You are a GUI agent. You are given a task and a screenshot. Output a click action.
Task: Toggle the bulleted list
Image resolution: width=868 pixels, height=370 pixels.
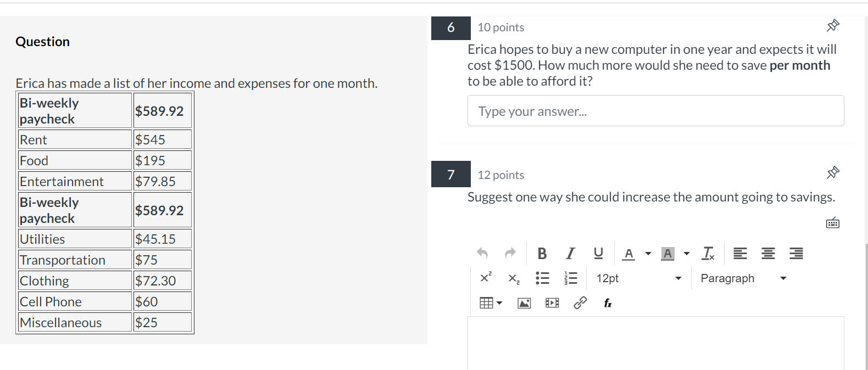click(542, 278)
